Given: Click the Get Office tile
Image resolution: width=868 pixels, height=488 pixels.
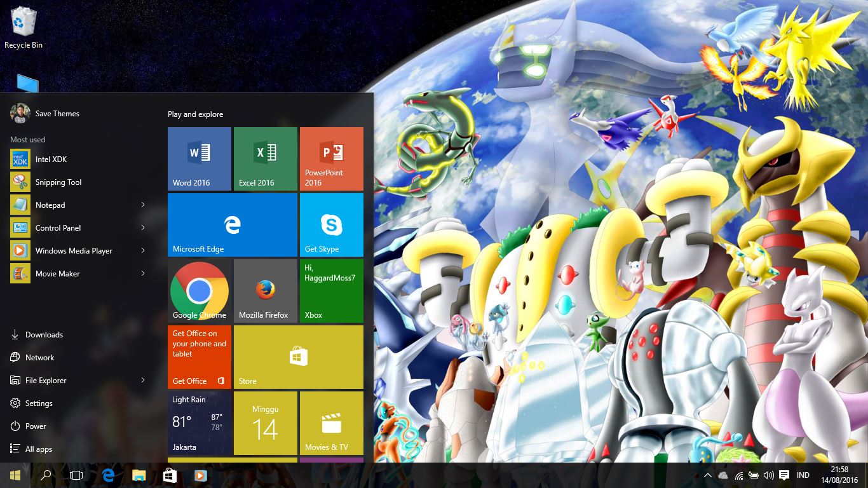Looking at the screenshot, I should (200, 357).
